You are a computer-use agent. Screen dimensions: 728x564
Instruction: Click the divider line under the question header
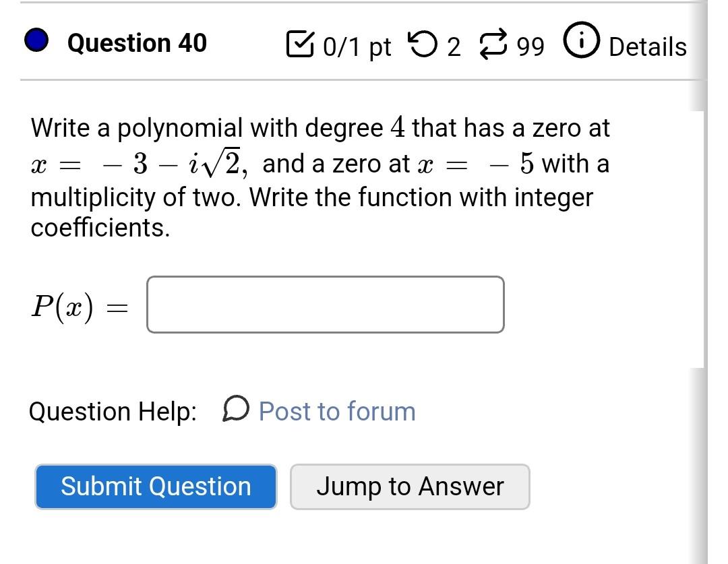356,77
